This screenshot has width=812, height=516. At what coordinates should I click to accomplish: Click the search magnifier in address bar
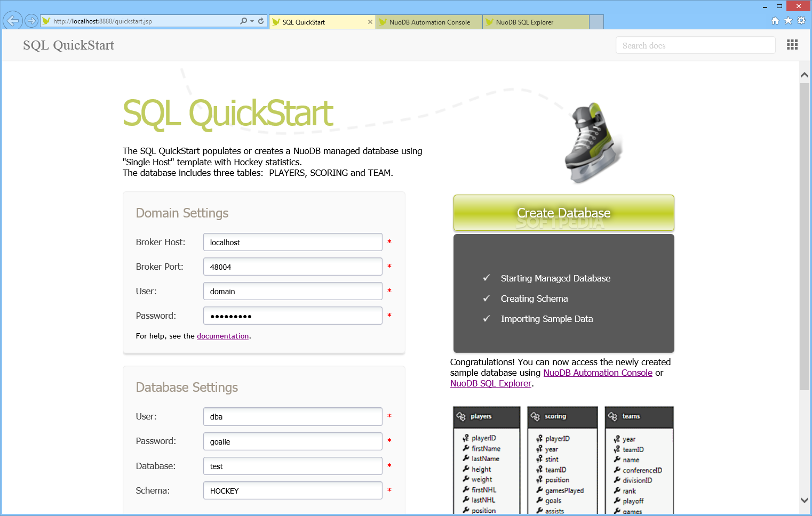[243, 21]
